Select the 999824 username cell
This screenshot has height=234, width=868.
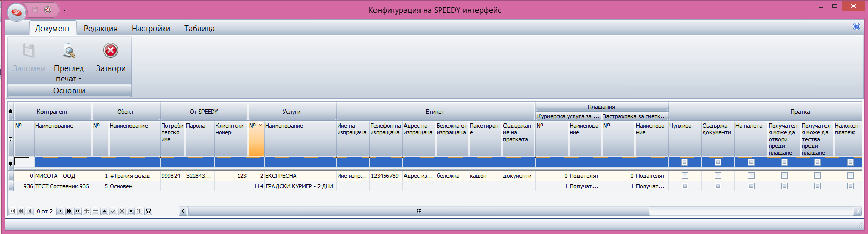point(172,176)
